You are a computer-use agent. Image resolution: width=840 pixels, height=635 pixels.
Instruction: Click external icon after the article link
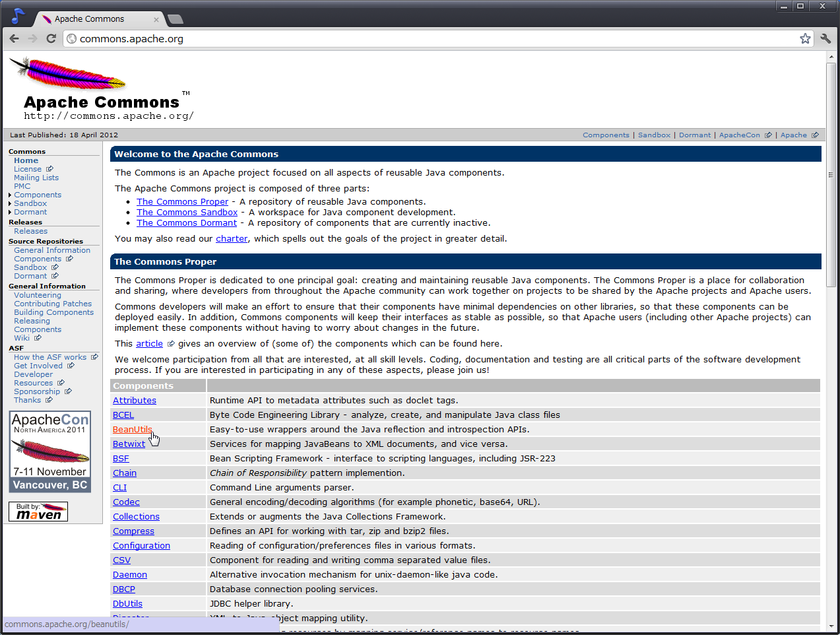click(171, 344)
